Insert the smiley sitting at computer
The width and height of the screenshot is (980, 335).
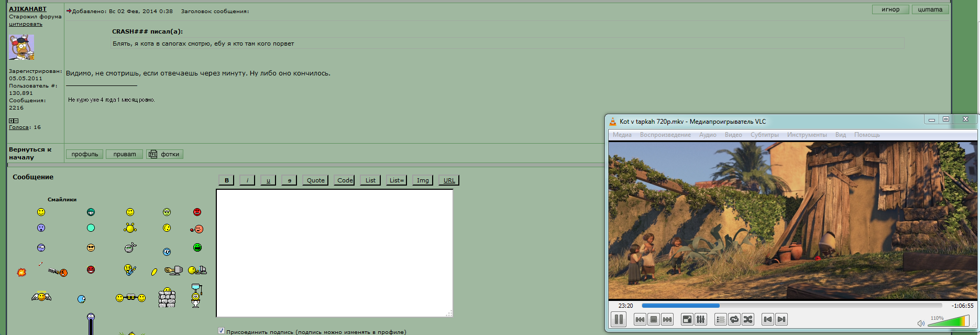pos(197,270)
